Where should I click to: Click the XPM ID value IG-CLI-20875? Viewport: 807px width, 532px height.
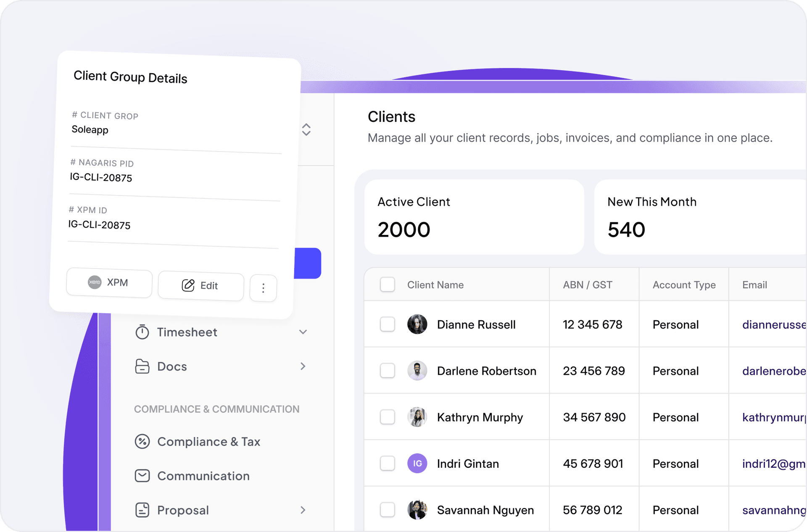click(99, 225)
